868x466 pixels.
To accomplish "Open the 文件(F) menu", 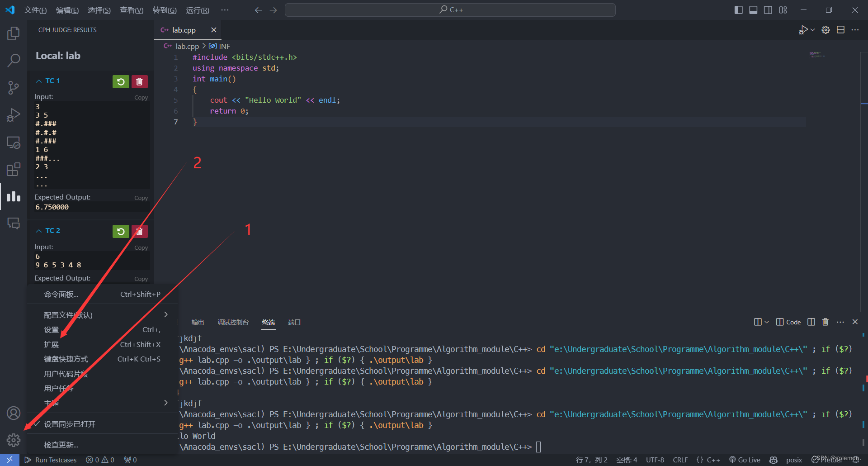I will pos(35,10).
